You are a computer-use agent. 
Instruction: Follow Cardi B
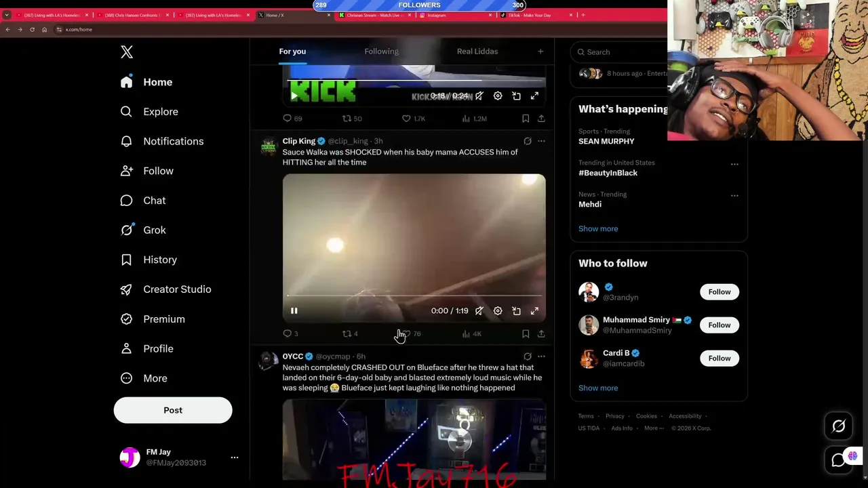point(719,359)
